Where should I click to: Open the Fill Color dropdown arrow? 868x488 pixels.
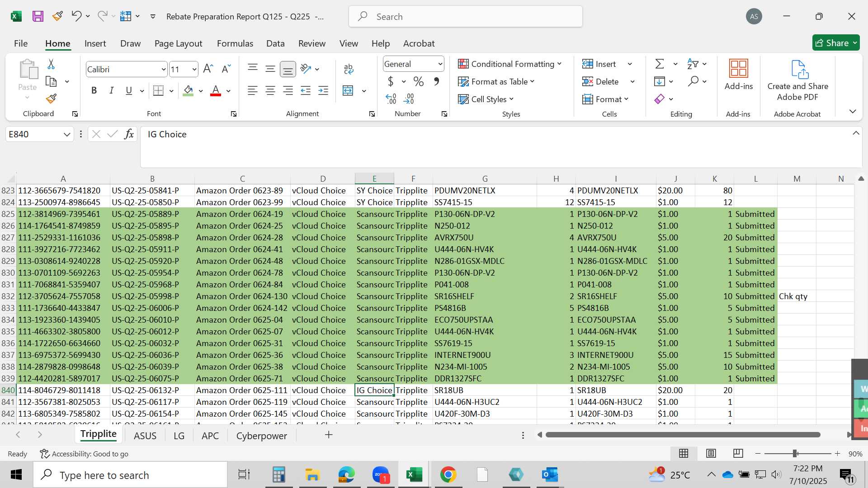[201, 91]
